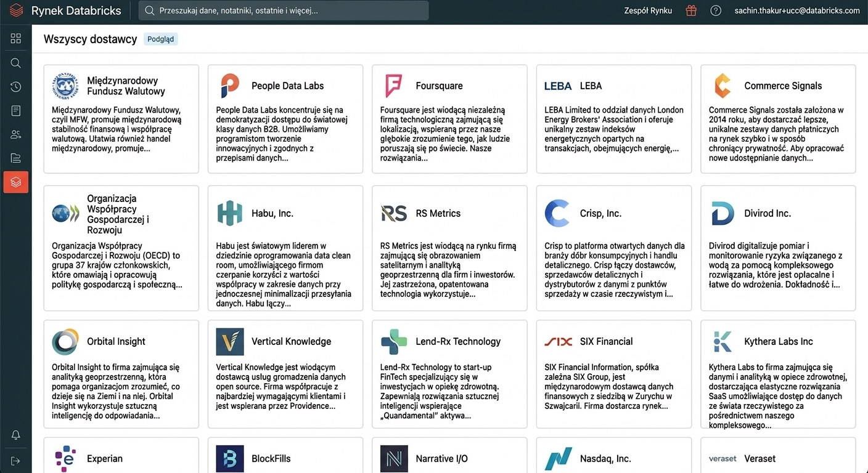The width and height of the screenshot is (868, 473).
Task: Select the Vertical Knowledge description text
Action: click(281, 387)
